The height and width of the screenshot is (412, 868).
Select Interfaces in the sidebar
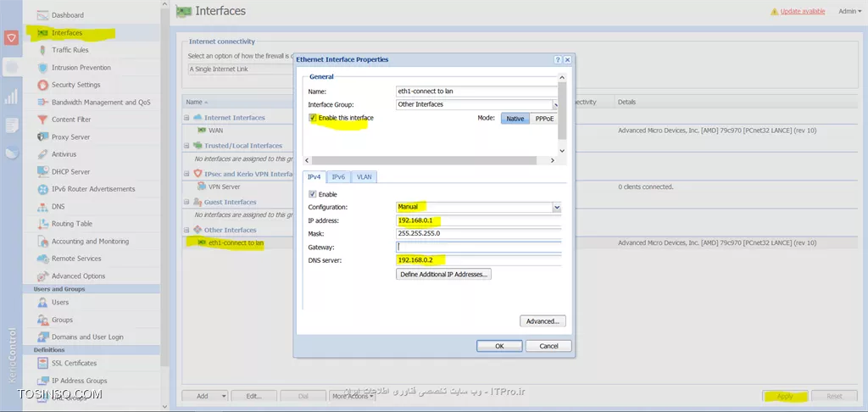(x=66, y=33)
